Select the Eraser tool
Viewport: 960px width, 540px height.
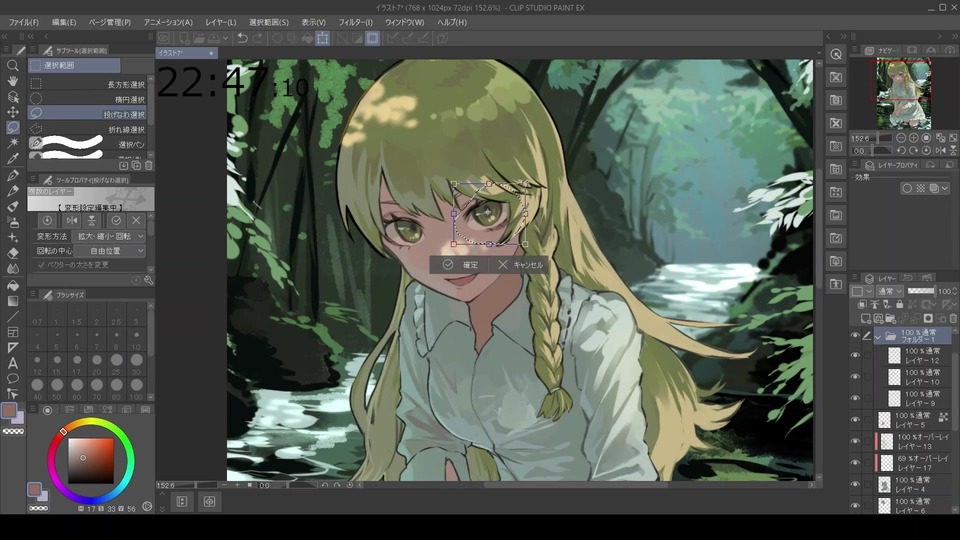(12, 253)
